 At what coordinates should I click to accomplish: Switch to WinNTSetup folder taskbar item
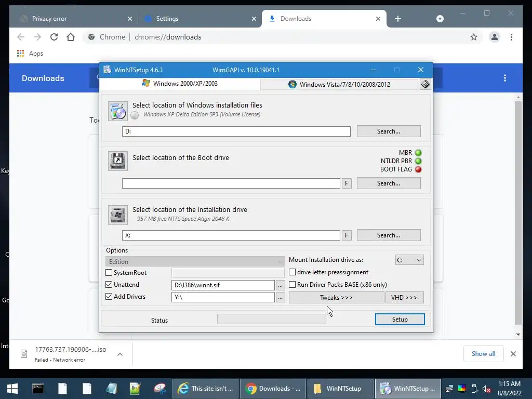340,389
